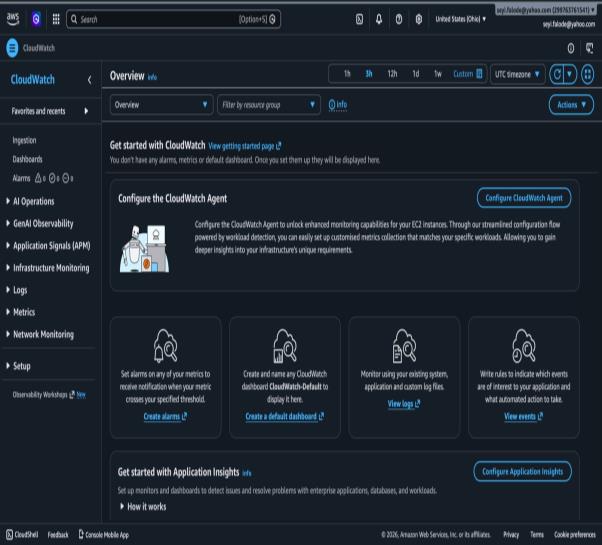Screen dimensions: 602x545
Task: Open the console settings gear icon
Action: [419, 19]
